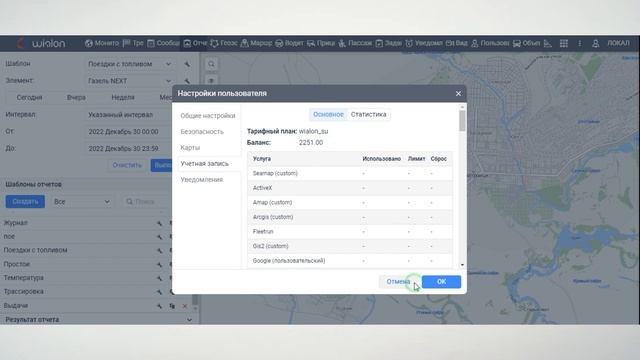Open the three-dot menu in the top bar
This screenshot has height=360, width=640.
[579, 43]
